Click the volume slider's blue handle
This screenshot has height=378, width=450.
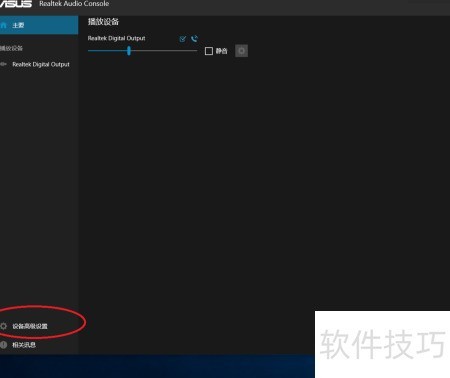click(x=129, y=51)
